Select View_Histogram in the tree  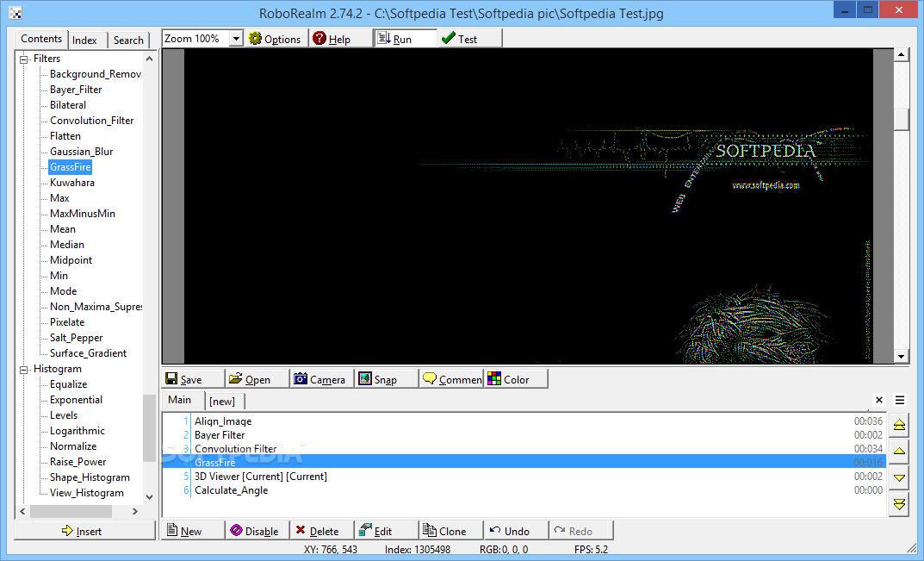tap(87, 493)
